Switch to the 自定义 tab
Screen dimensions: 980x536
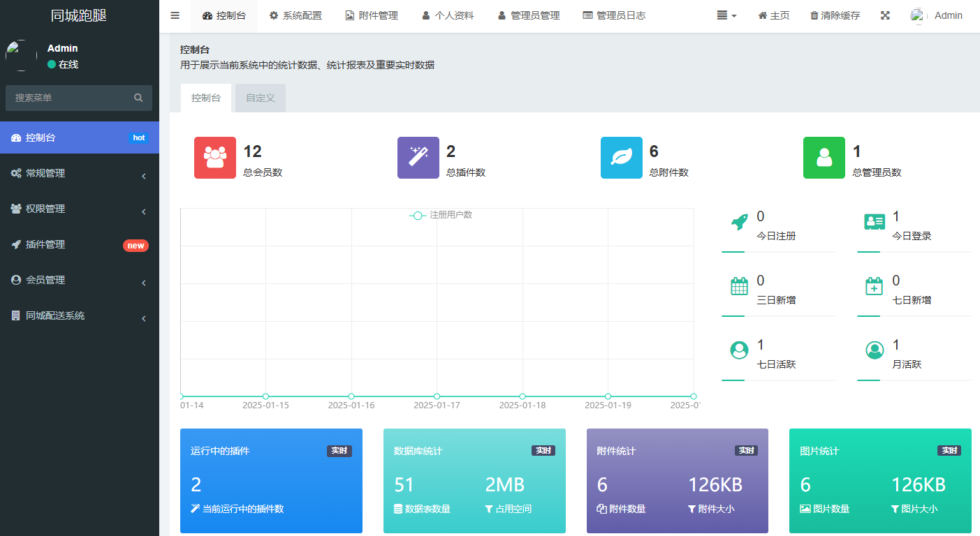(x=261, y=98)
